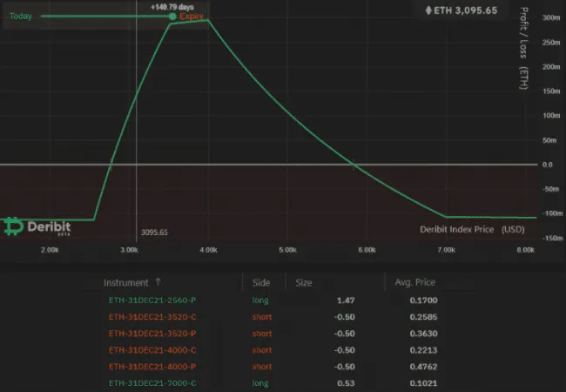Click the 2.00k x-axis tick label
Viewport: 566px width, 392px height.
tap(50, 250)
